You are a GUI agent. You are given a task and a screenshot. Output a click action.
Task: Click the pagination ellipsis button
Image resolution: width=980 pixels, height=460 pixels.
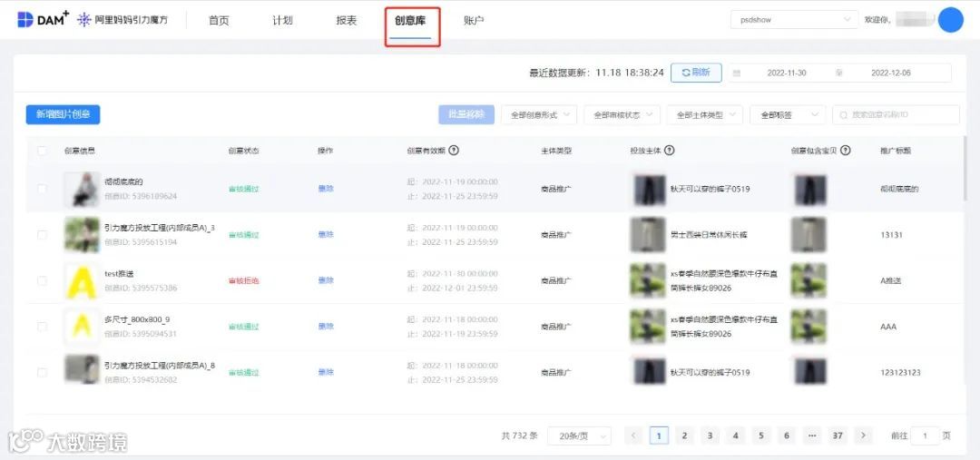tap(812, 436)
